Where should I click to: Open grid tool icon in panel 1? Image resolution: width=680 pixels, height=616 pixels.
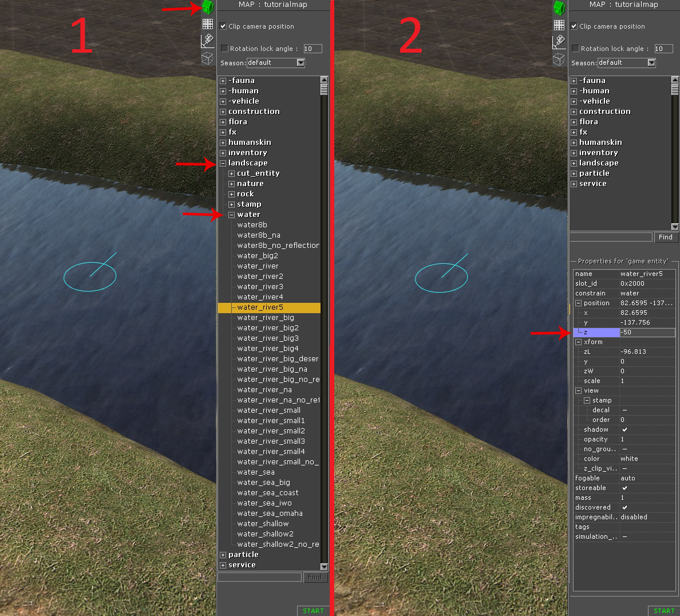[x=208, y=24]
